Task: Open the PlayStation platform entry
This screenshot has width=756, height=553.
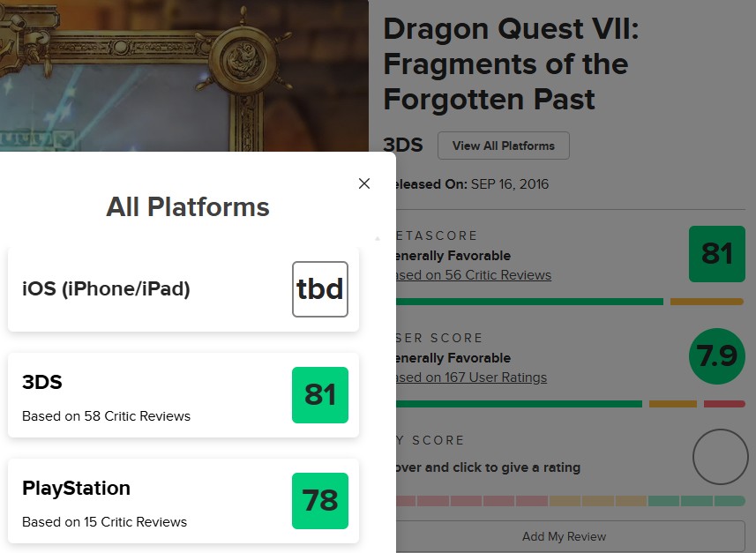Action: (x=132, y=501)
